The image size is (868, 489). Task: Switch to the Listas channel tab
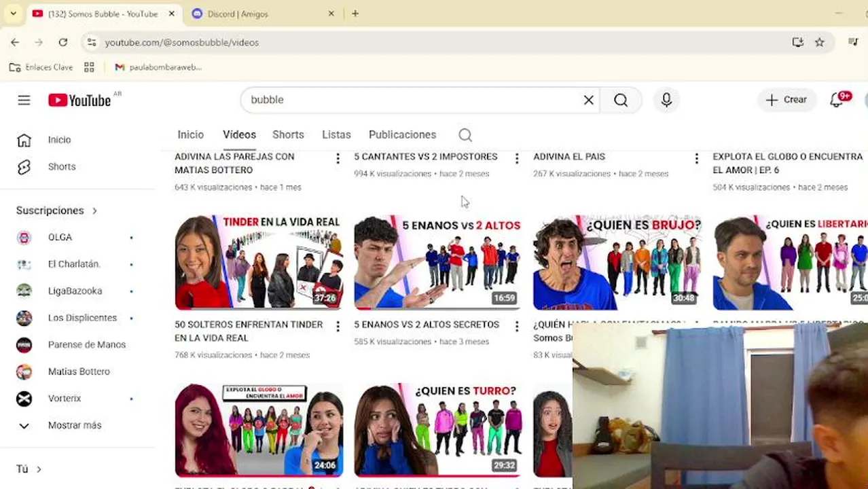[336, 134]
